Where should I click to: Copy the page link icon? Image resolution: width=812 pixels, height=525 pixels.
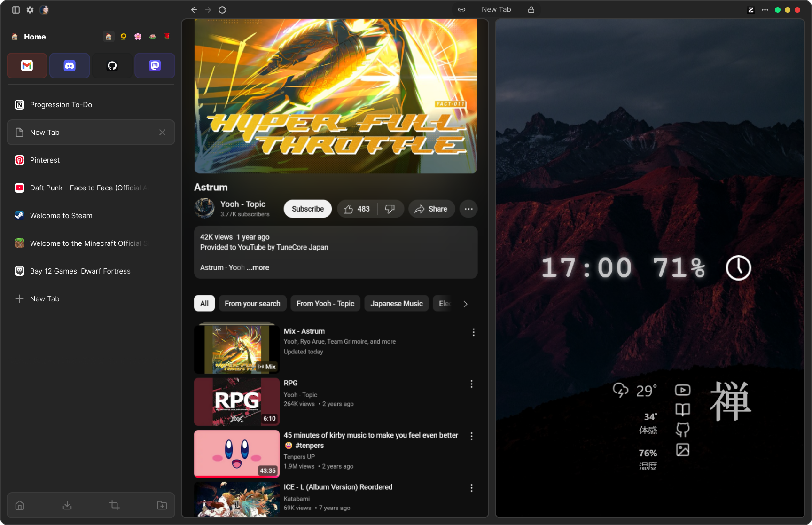click(x=462, y=9)
